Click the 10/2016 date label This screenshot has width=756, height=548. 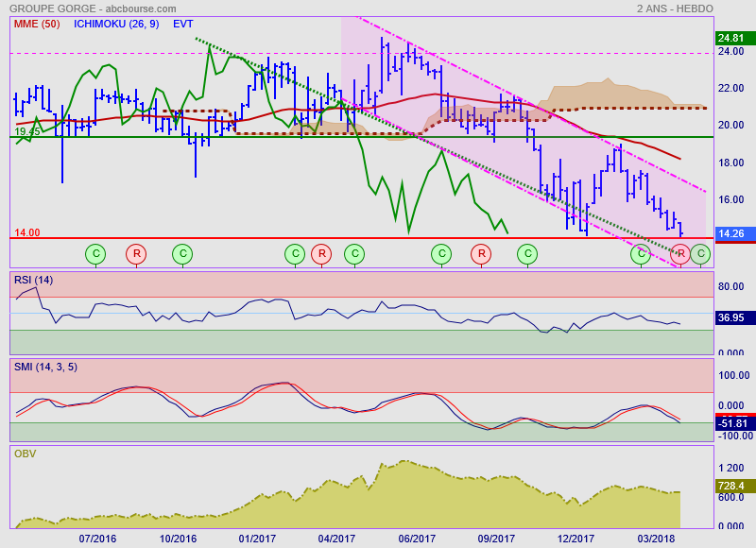pos(178,539)
